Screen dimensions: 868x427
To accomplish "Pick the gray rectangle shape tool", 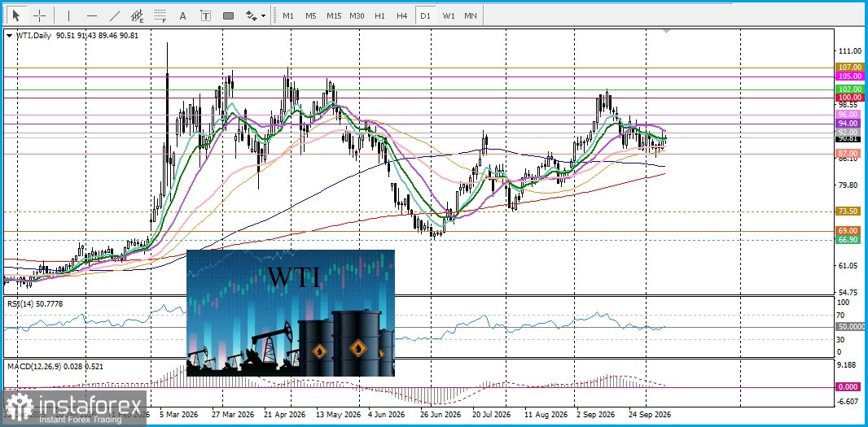I will [228, 16].
